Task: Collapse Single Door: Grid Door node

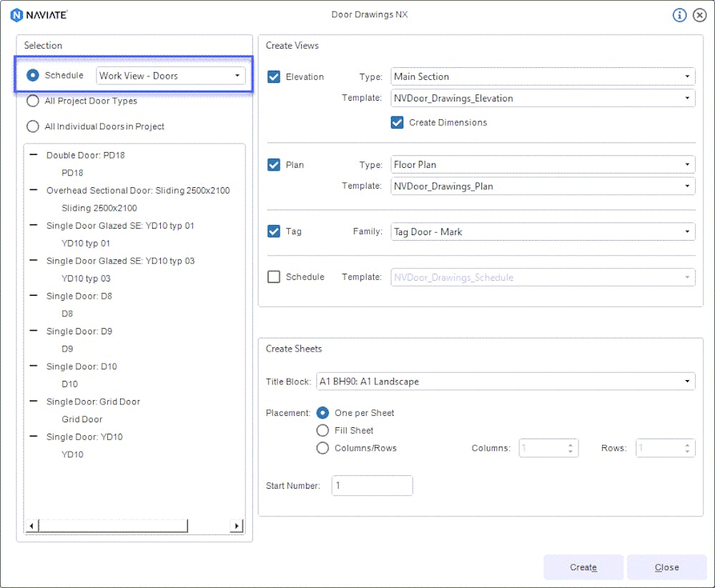Action: [x=34, y=401]
